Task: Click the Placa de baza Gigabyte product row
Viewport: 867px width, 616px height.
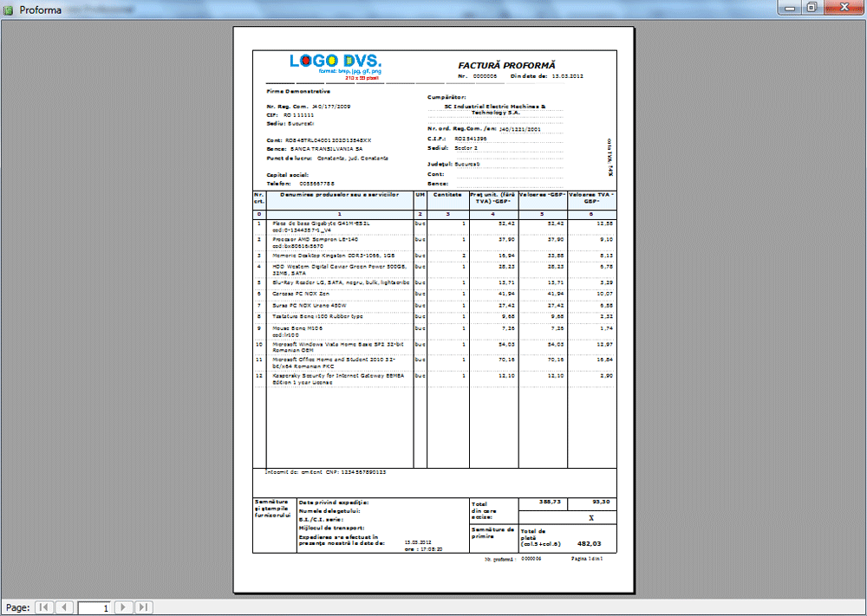Action: click(434, 226)
